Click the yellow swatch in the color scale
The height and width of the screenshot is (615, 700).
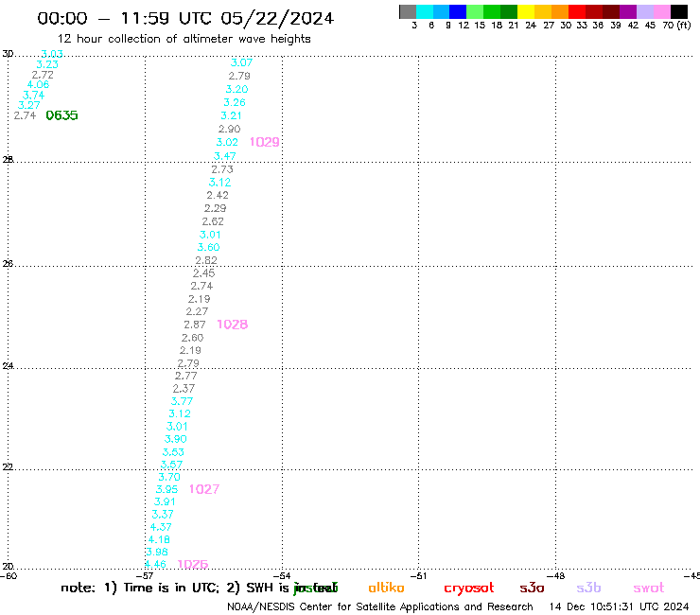[526, 12]
